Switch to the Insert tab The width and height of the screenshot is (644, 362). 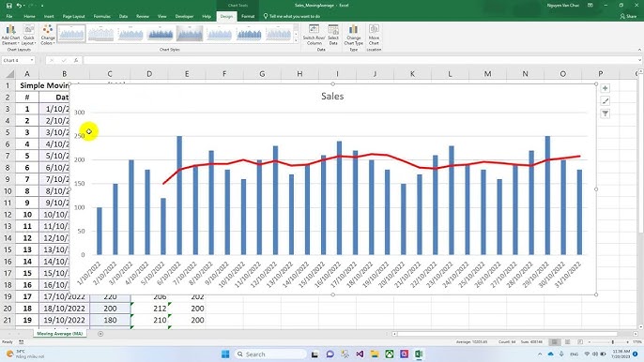pos(49,17)
